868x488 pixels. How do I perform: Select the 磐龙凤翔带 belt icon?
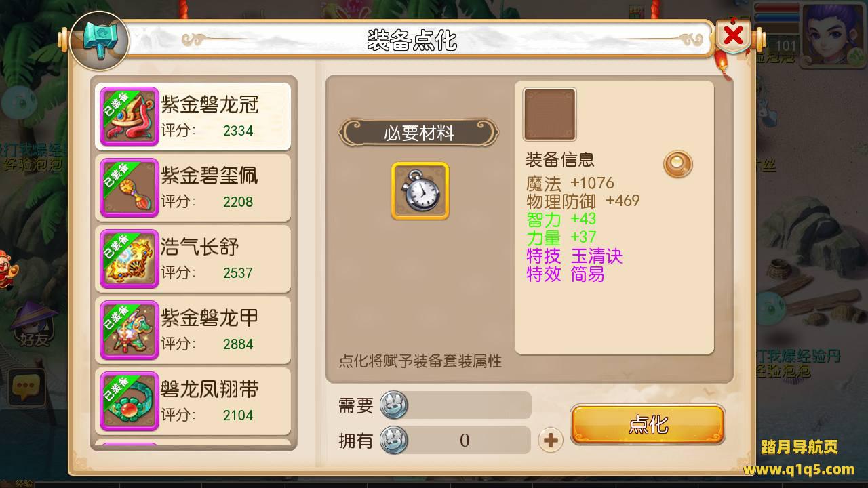pyautogui.click(x=130, y=401)
